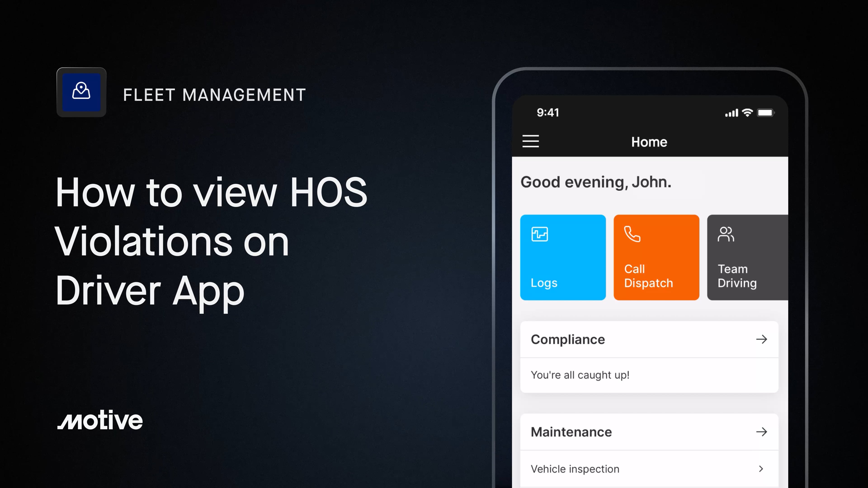Tap the Logs tile
The image size is (868, 488).
pyautogui.click(x=563, y=257)
